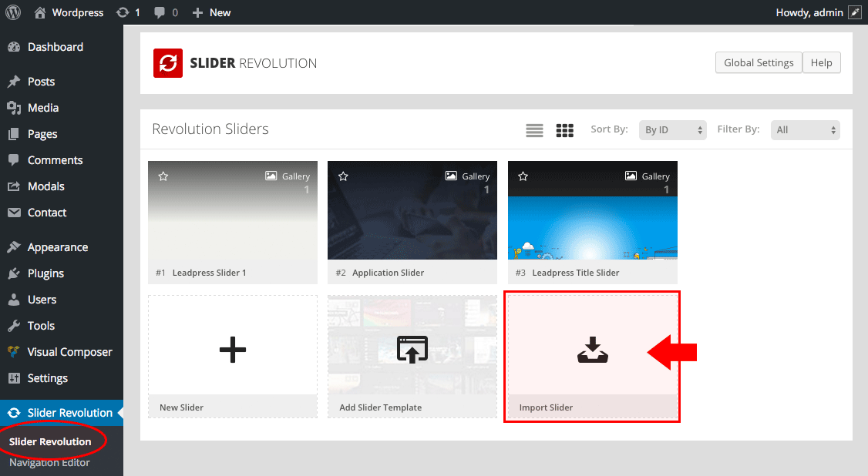The height and width of the screenshot is (476, 868).
Task: Click the Slider Revolution refresh icon in sidebar
Action: [x=14, y=413]
